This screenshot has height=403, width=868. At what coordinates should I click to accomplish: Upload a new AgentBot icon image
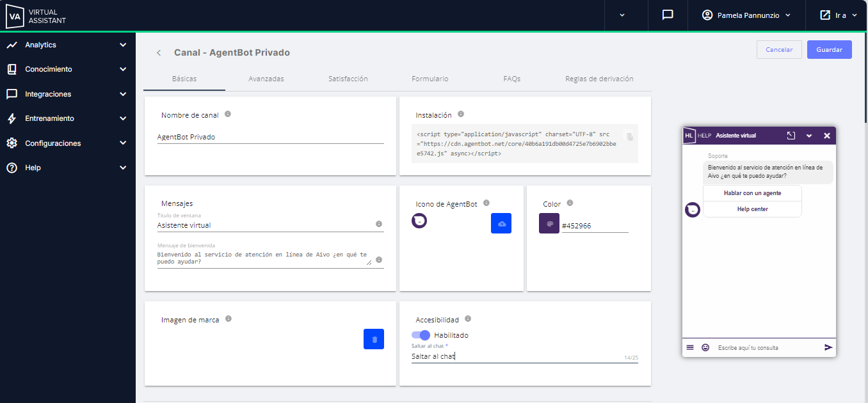[x=501, y=223]
